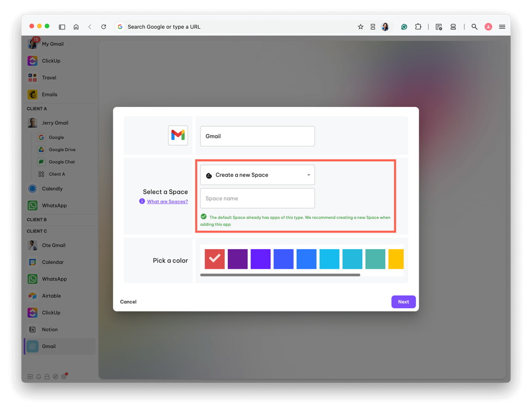Open the Airtable app in sidebar
The height and width of the screenshot is (411, 532).
coord(32,295)
